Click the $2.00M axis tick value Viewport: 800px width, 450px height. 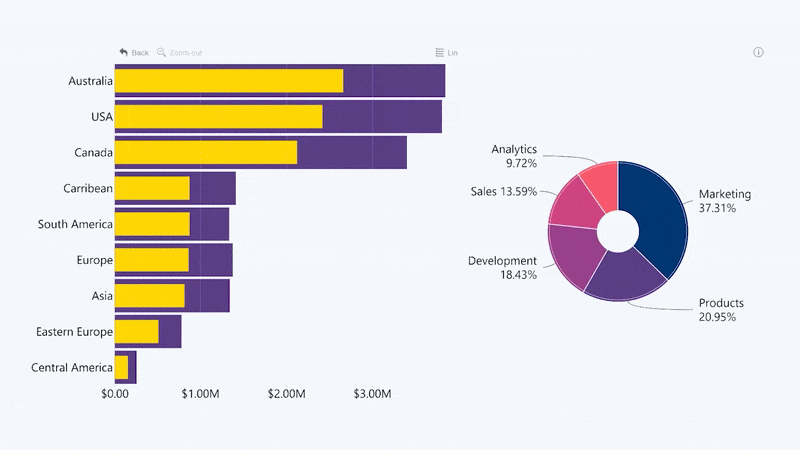click(x=286, y=394)
